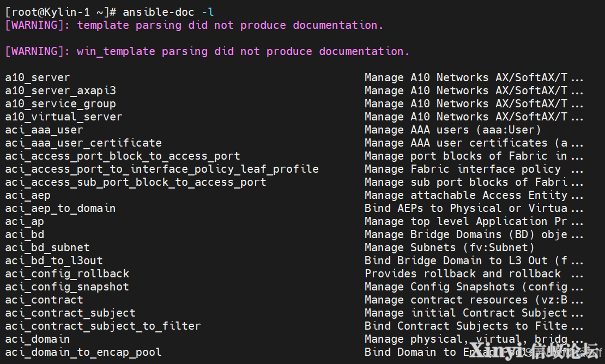The height and width of the screenshot is (364, 605).
Task: Select the aci_config_snapshot line
Action: coord(67,287)
